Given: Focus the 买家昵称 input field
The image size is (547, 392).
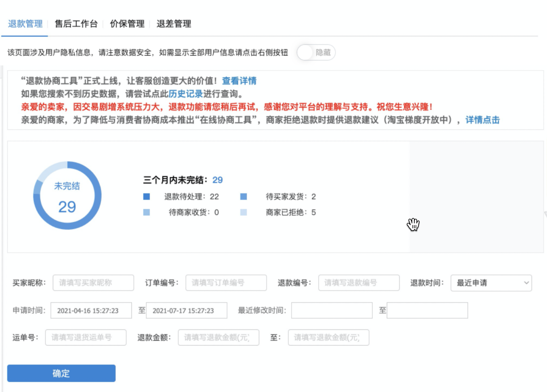Looking at the screenshot, I should click(x=93, y=283).
